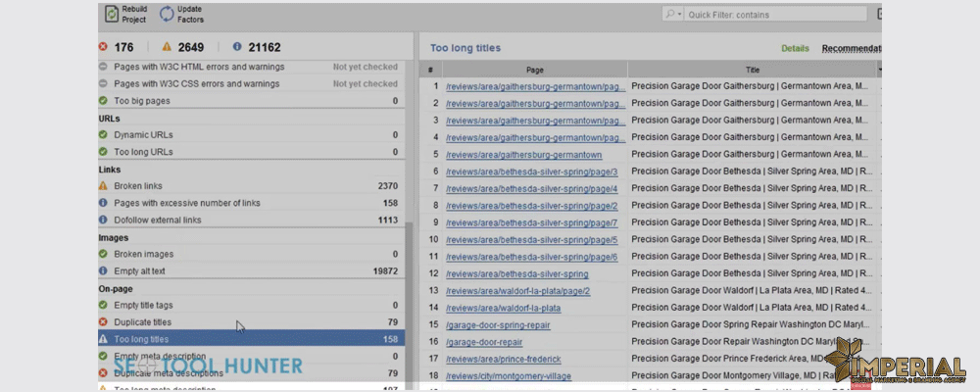Click the Too long titles panel heading
The width and height of the screenshot is (980, 392).
[x=465, y=48]
